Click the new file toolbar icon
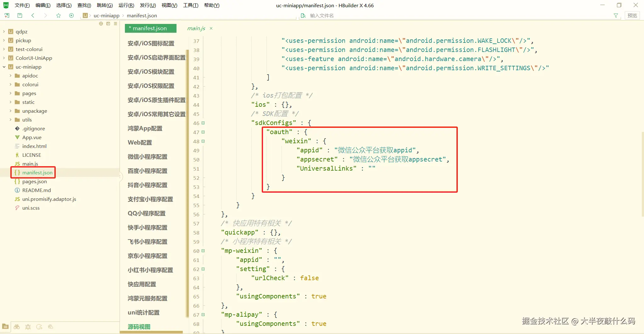 coord(7,15)
